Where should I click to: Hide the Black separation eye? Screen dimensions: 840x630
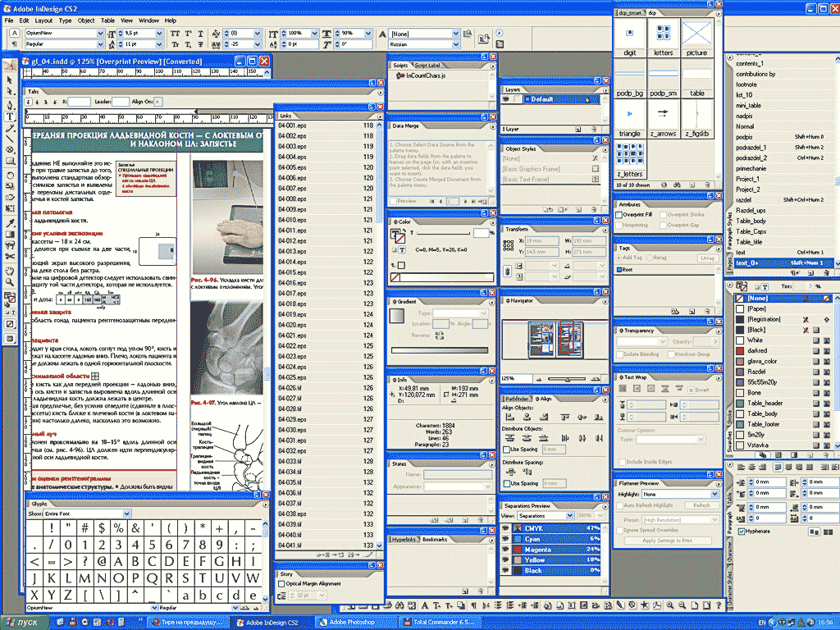505,571
